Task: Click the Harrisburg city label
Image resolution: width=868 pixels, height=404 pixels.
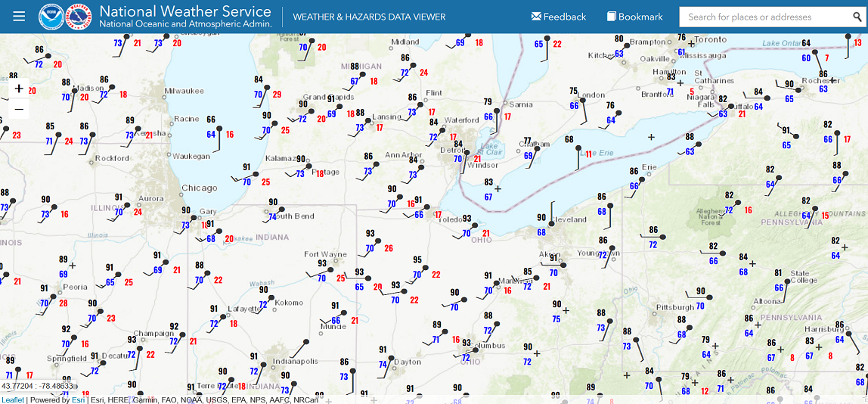Action: (x=823, y=330)
